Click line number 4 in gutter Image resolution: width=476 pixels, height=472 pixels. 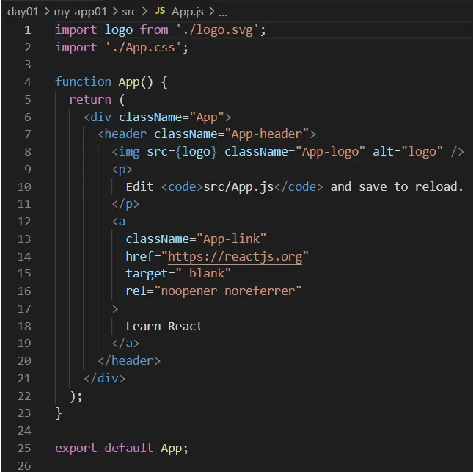coord(28,82)
